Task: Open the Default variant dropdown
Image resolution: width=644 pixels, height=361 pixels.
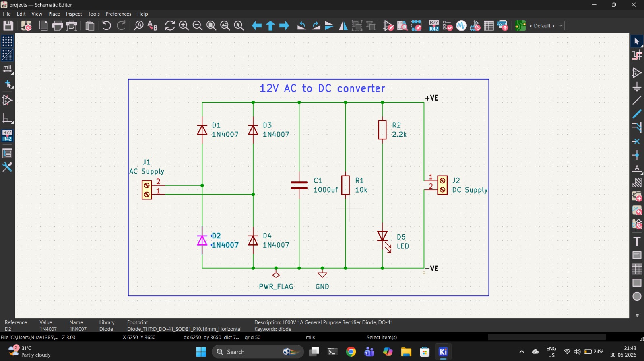Action: click(546, 26)
